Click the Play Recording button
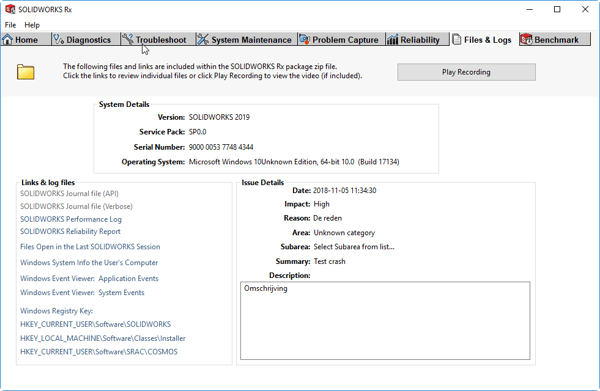This screenshot has width=600, height=391. [x=466, y=72]
